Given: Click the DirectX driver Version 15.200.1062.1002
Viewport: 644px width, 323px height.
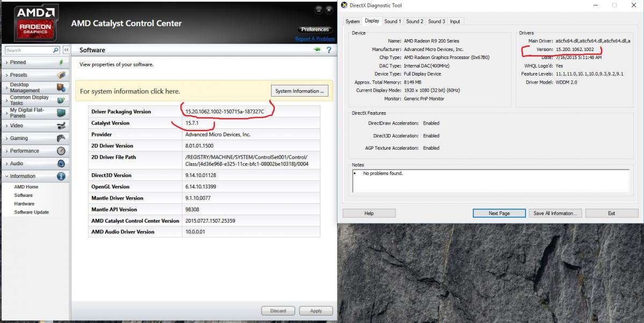Looking at the screenshot, I should point(575,49).
